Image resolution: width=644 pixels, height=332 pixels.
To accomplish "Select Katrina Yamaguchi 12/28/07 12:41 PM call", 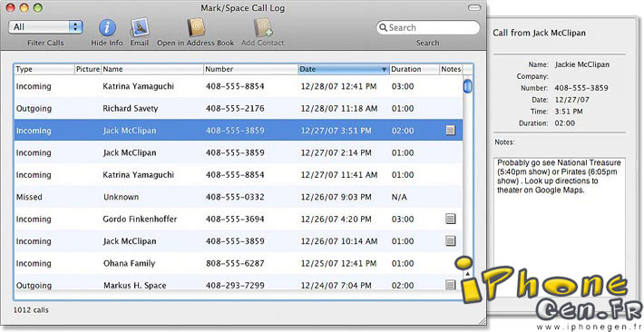I will tap(239, 86).
